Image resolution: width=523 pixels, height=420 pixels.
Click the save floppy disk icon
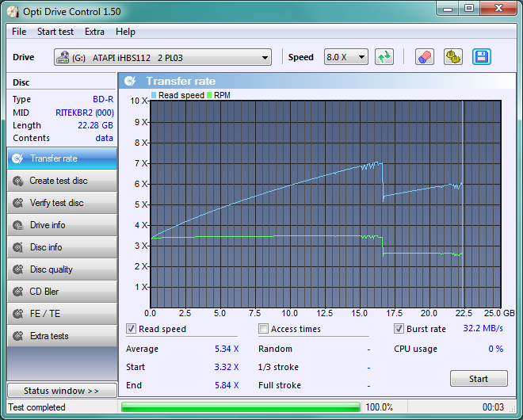tap(482, 57)
